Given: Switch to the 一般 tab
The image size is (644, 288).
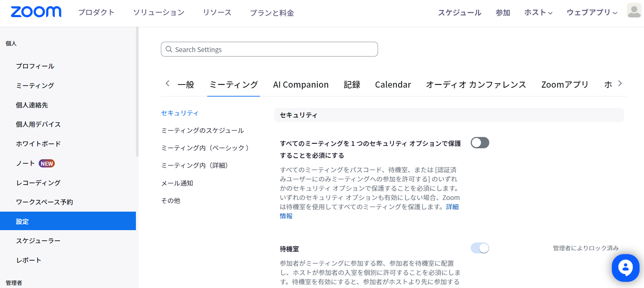Looking at the screenshot, I should click(186, 85).
